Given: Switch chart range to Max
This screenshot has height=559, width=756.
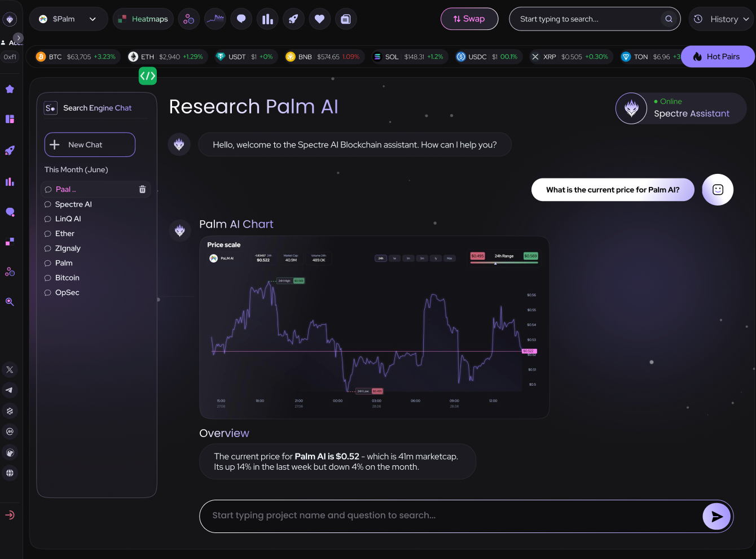Looking at the screenshot, I should pyautogui.click(x=450, y=258).
